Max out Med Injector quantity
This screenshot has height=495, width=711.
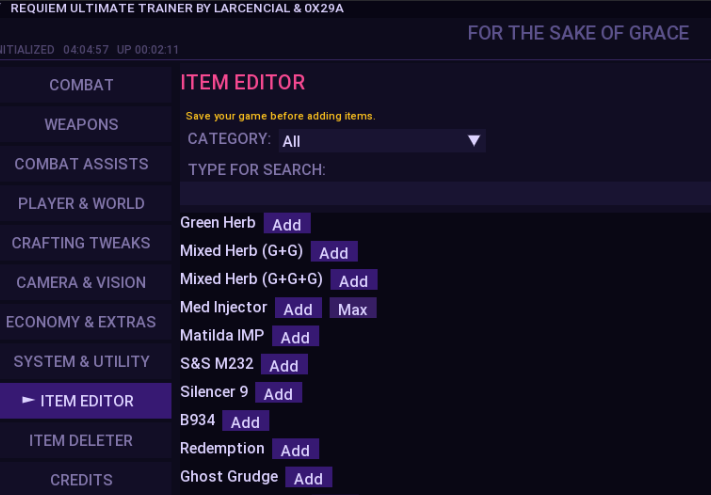coord(352,309)
